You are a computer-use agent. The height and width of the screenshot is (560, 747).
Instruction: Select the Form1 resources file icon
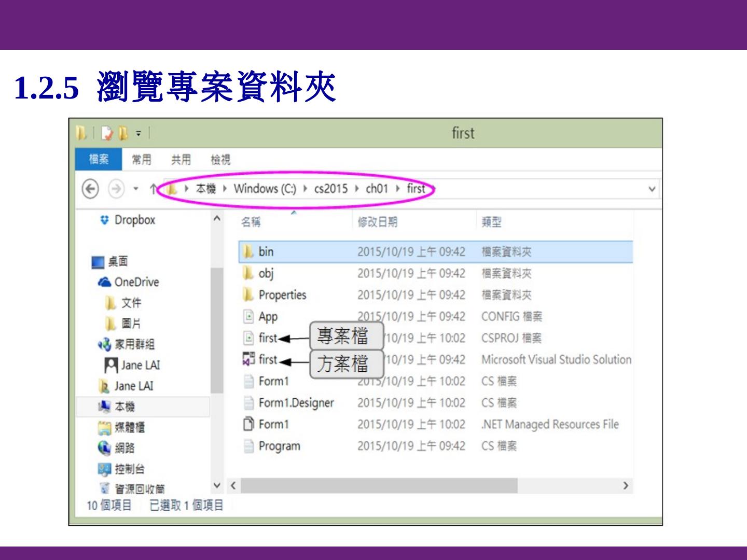[249, 424]
